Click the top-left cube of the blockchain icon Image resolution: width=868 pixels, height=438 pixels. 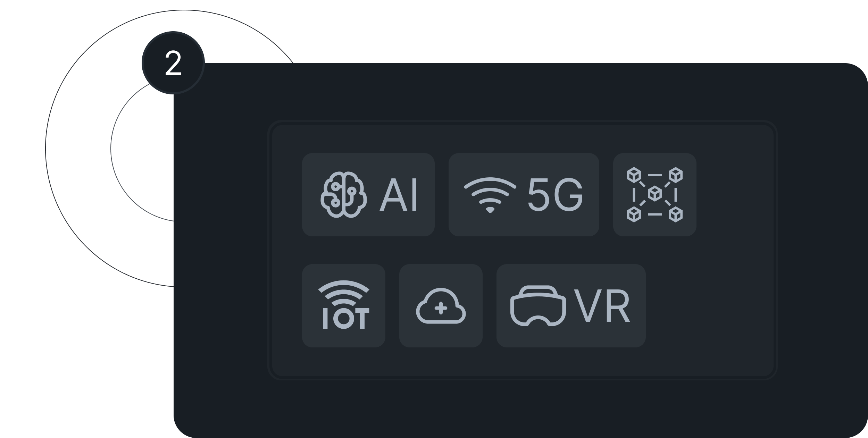coord(634,175)
